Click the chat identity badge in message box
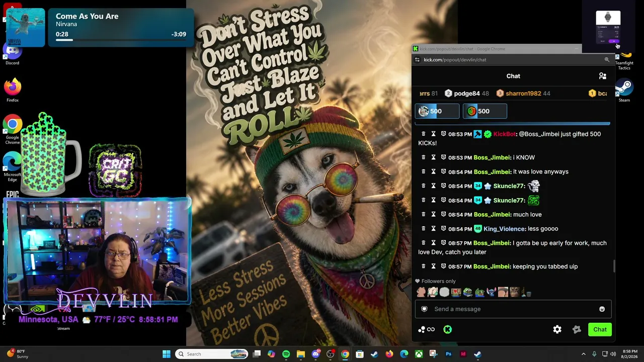The image size is (644, 362). pos(424,309)
